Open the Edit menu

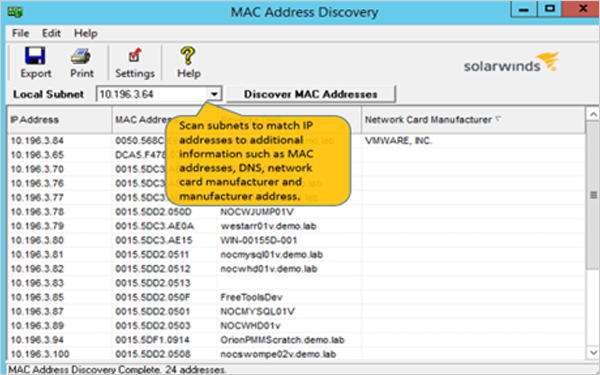click(51, 33)
